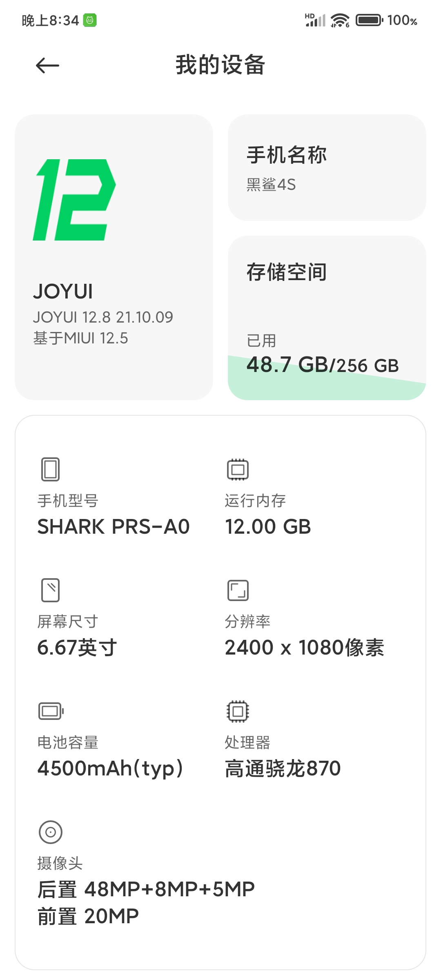Viewport: 441px width, 980px height.
Task: Tap the Wi-Fi status bar icon
Action: click(340, 20)
